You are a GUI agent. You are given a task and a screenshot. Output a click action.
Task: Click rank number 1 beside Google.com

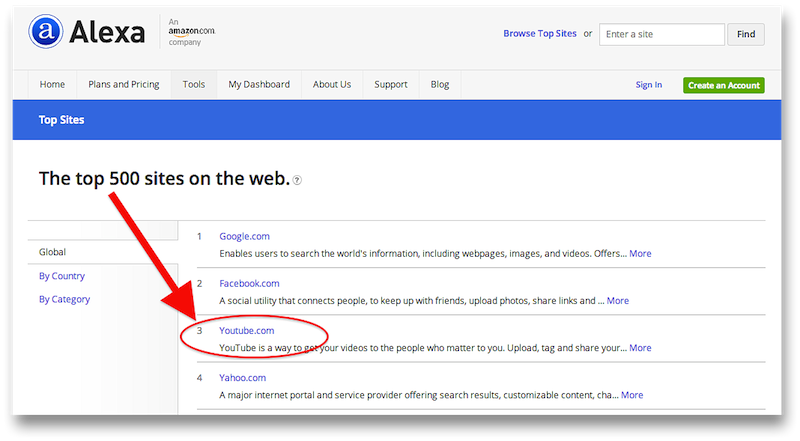click(199, 236)
